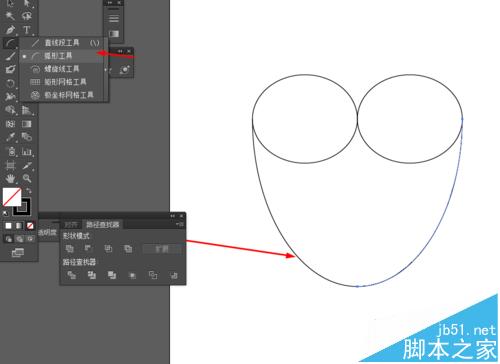
Task: Click the Arc tool button in toolbar
Action: 10,43
